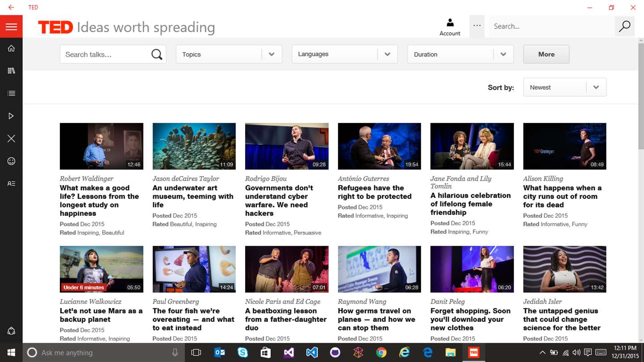Open File Explorer from the taskbar

tap(451, 353)
